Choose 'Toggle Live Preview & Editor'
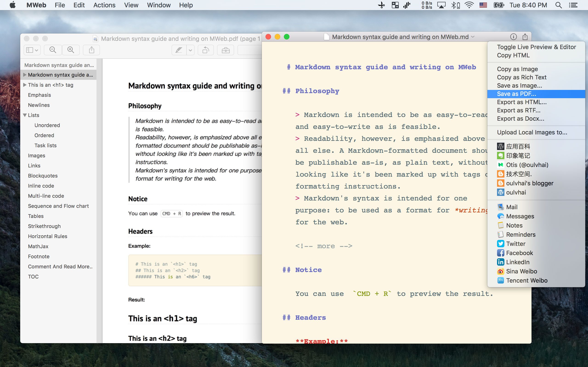The image size is (588, 367). [x=536, y=47]
